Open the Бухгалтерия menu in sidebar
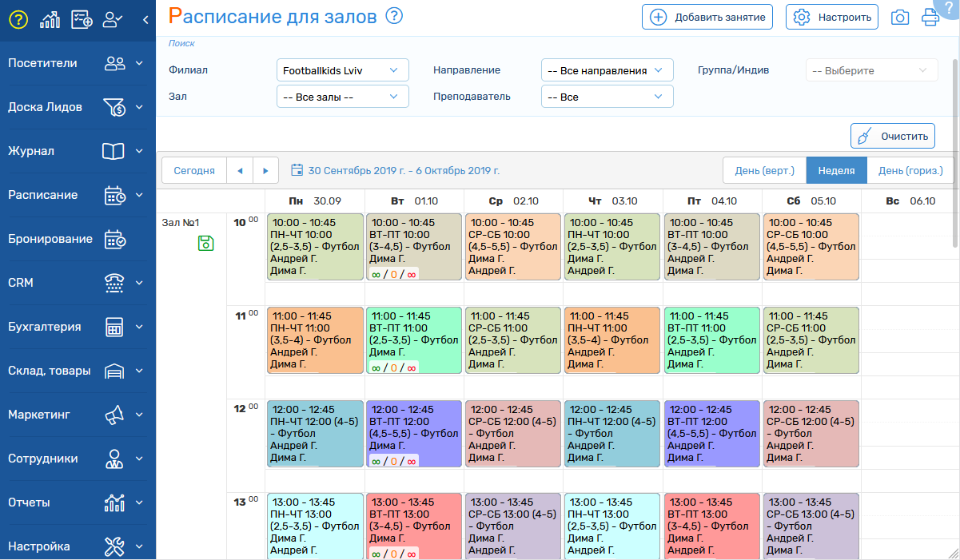 (x=78, y=327)
